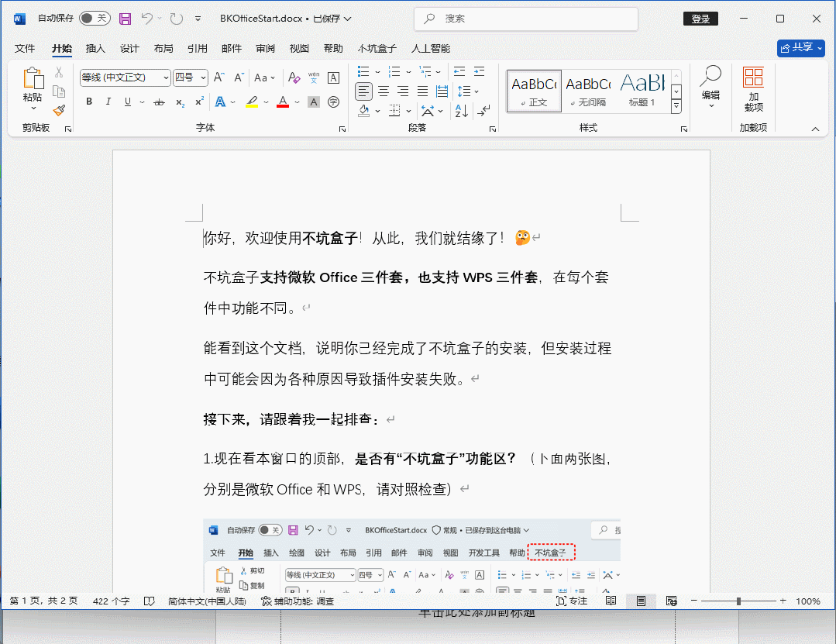This screenshot has height=644, width=836.
Task: Switch to the 不坑盒子 tab
Action: point(377,49)
